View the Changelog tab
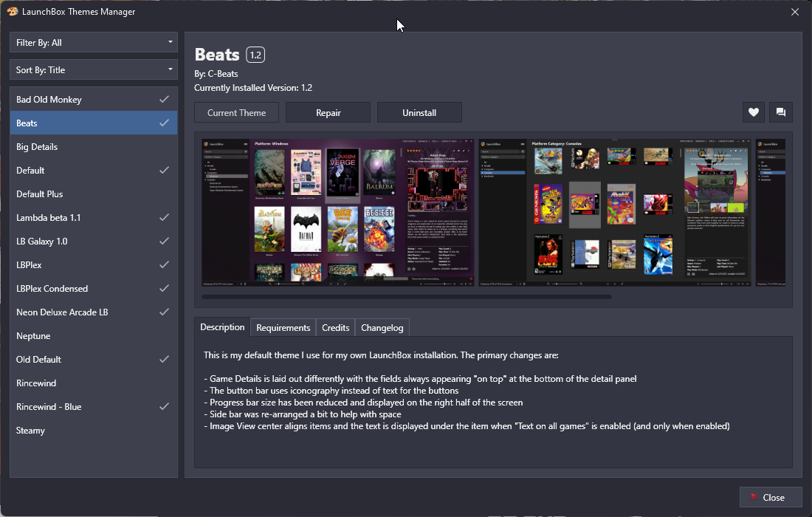Viewport: 812px width, 517px height. click(x=382, y=328)
